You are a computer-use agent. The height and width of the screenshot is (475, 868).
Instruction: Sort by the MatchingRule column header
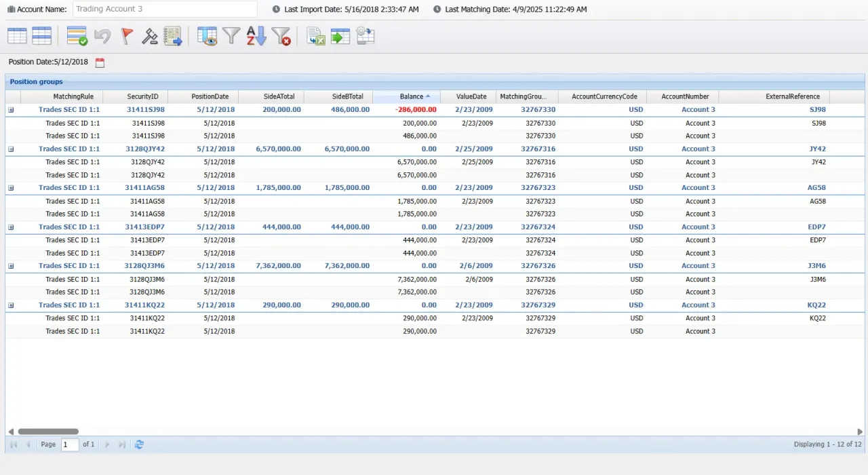point(62,96)
